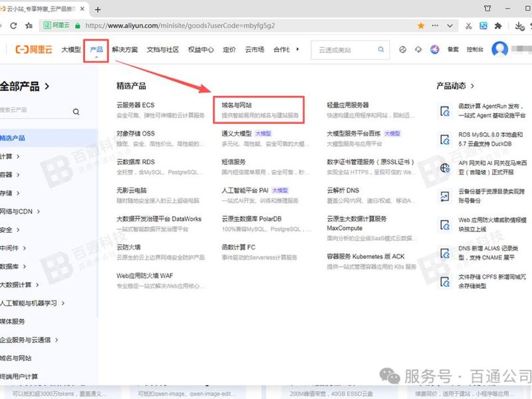Expand the 产品动态 heading arrow
This screenshot has width=532, height=399.
pos(472,86)
